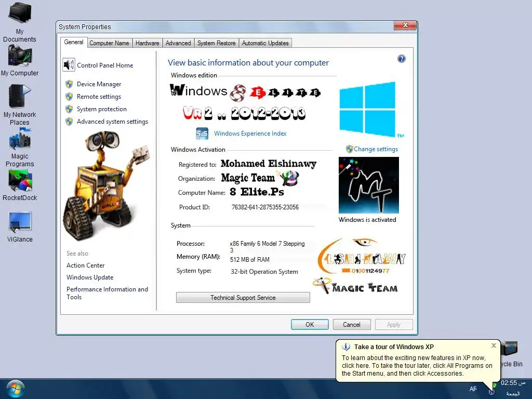Viewport: 532px width, 399px height.
Task: Open Control Panel Home link
Action: [105, 65]
